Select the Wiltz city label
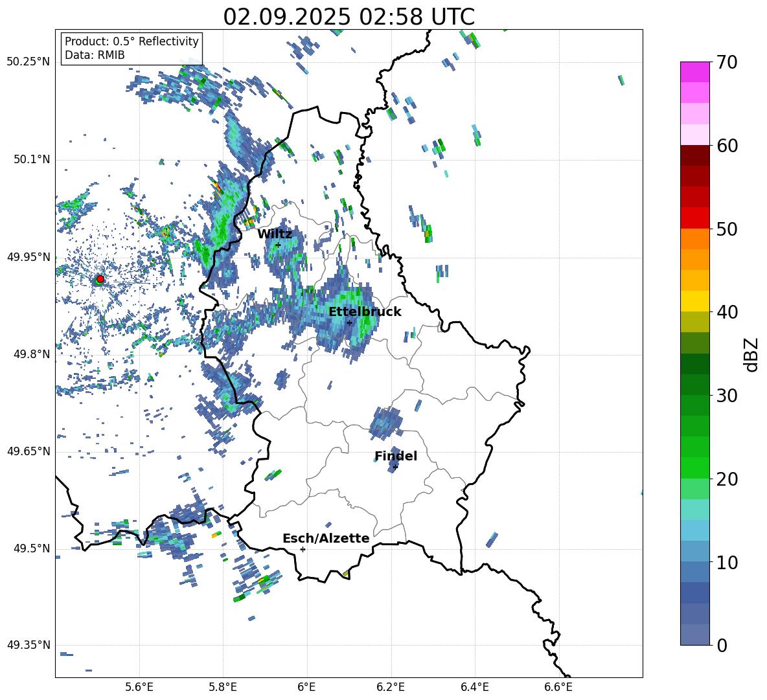 275,234
